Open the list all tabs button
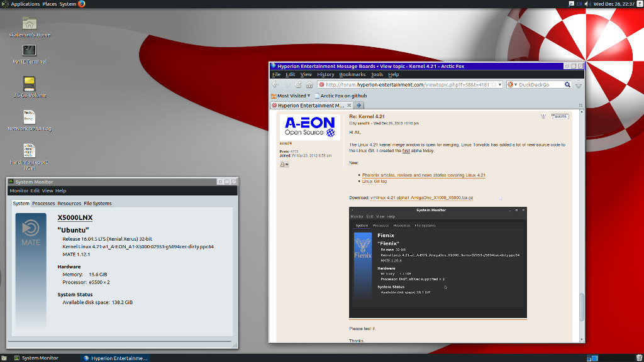 coord(580,106)
